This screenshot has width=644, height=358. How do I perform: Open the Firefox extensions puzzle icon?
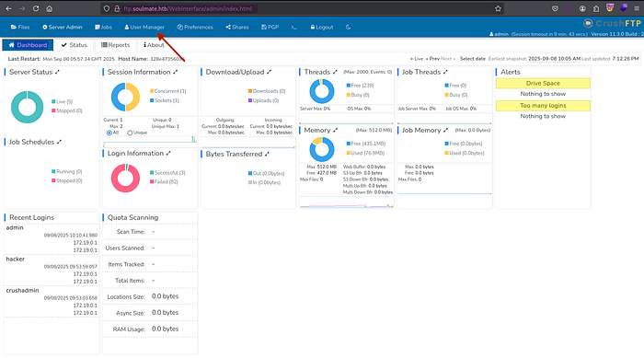tap(596, 8)
